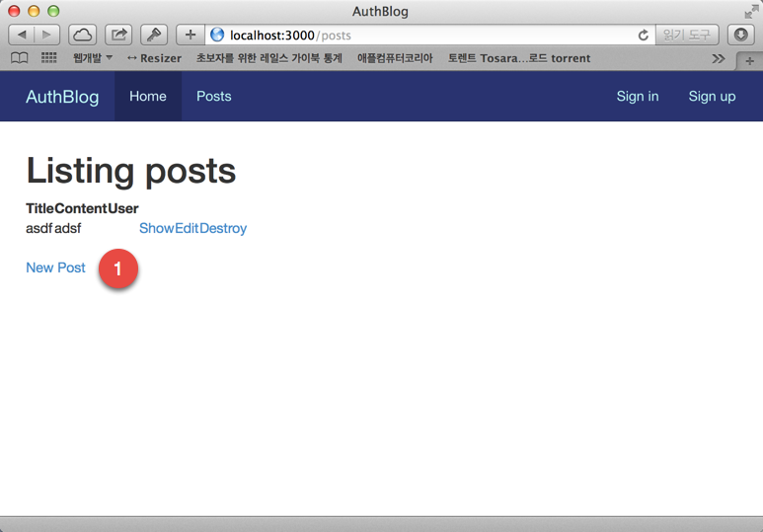Click the Sign in link
This screenshot has width=763, height=532.
(637, 96)
